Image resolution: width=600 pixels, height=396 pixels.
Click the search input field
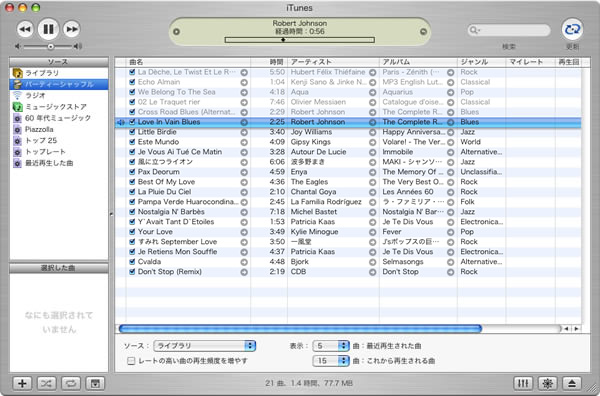point(509,30)
